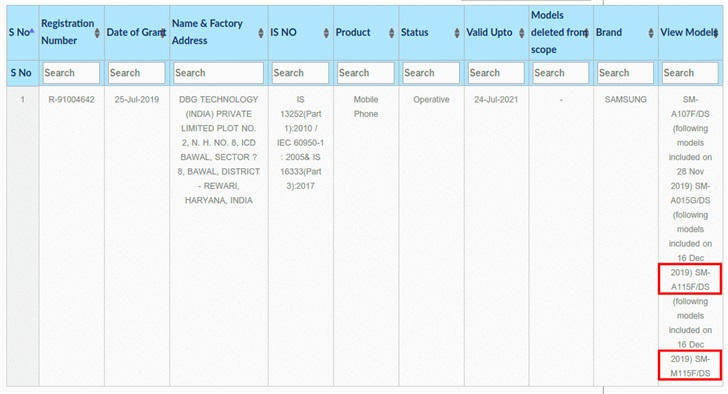Click the Date of Grant search box
This screenshot has width=728, height=394.
pyautogui.click(x=136, y=73)
